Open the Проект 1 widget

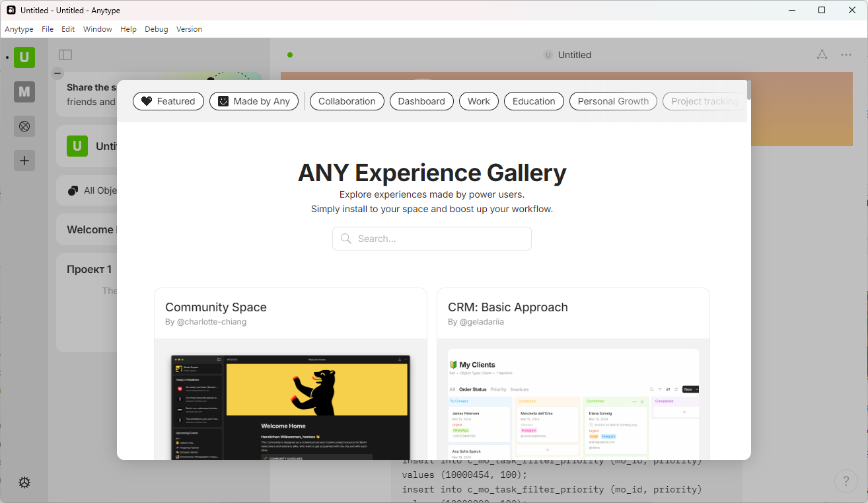click(89, 270)
